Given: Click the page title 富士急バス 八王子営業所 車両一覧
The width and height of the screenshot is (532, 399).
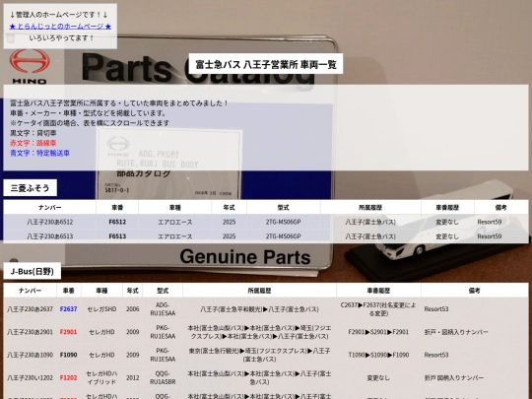Looking at the screenshot, I should (x=266, y=64).
